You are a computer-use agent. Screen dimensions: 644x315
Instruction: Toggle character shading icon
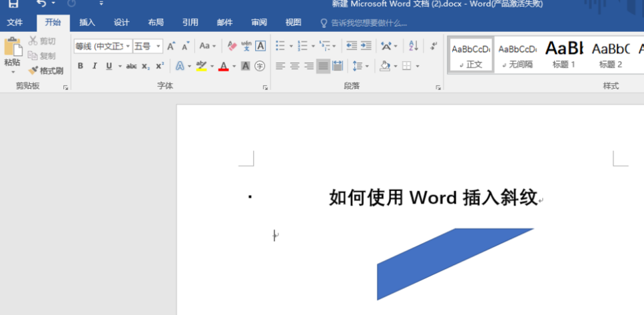(x=246, y=66)
